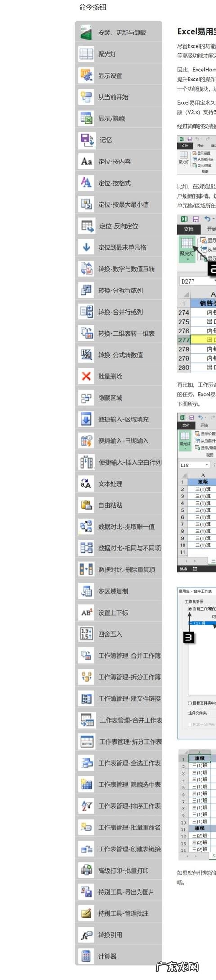Open the 显示设置 gear icon entry
Image resolution: width=216 pixels, height=980 pixels.
pyautogui.click(x=86, y=75)
